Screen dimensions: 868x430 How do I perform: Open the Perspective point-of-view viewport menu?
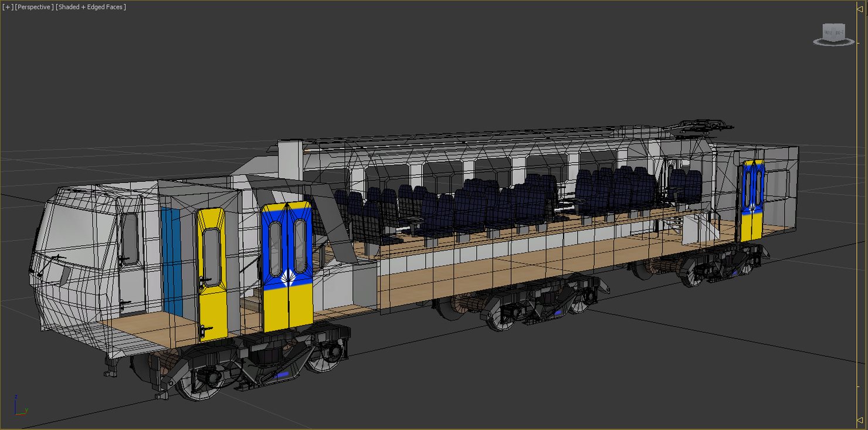click(35, 7)
